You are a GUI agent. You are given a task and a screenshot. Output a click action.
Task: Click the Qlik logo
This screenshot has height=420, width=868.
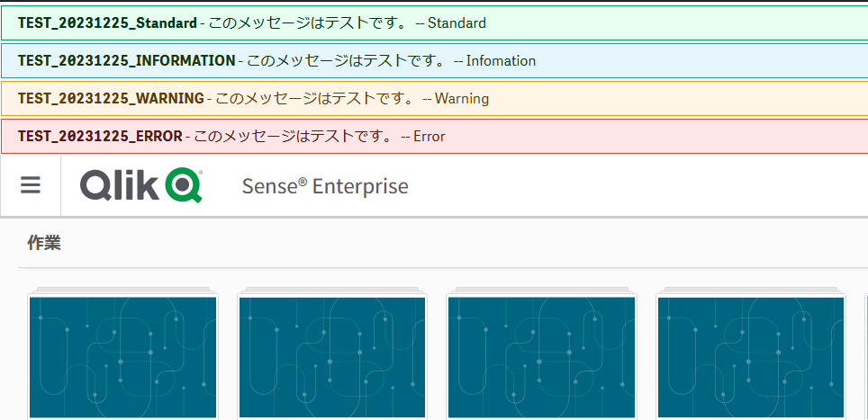140,186
